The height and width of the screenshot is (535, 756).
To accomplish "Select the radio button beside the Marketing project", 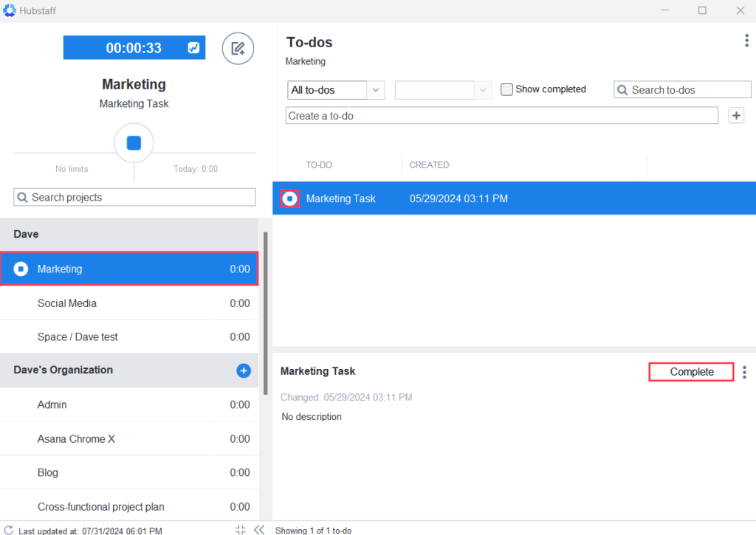I will tap(20, 269).
